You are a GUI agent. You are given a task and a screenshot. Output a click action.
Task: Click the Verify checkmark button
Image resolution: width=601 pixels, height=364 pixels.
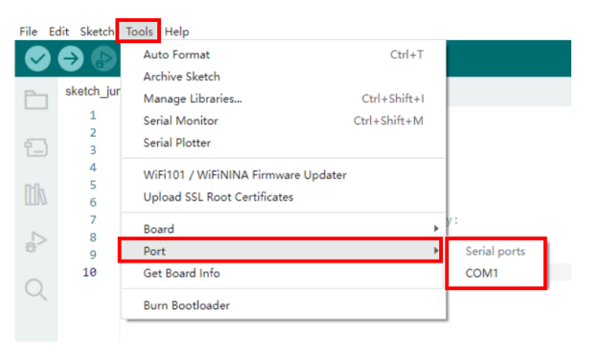37,58
